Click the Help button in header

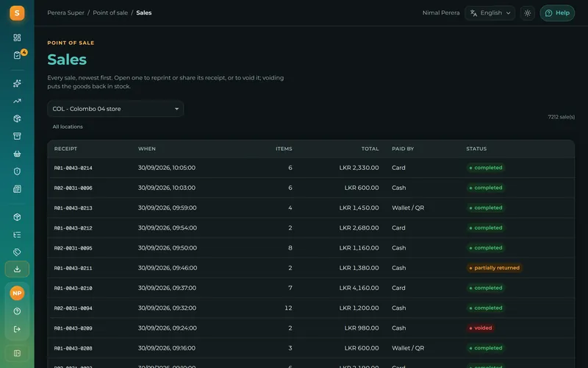coord(557,13)
